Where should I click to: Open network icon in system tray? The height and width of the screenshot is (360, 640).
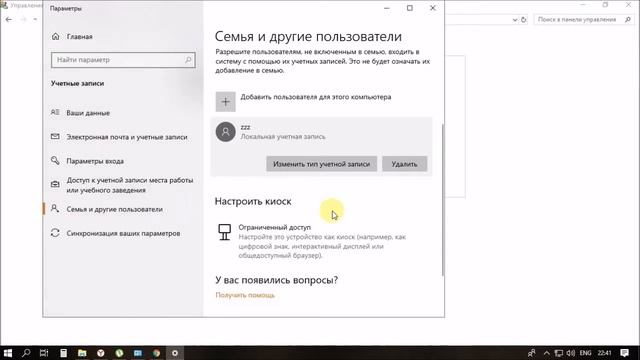pyautogui.click(x=559, y=353)
